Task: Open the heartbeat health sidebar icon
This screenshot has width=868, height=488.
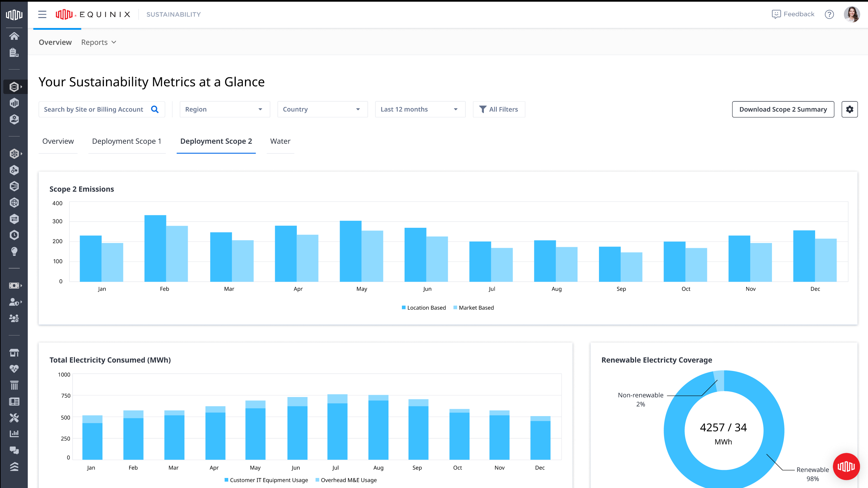Action: point(14,369)
